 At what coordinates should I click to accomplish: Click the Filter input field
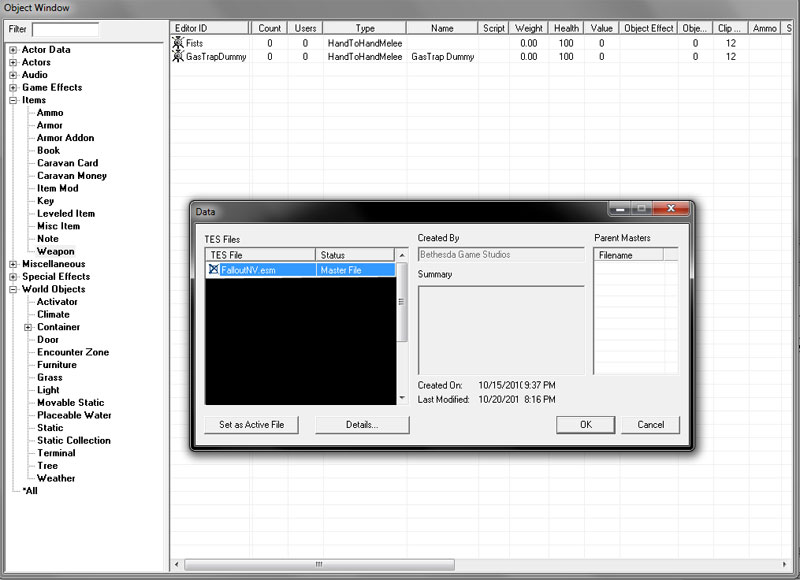pyautogui.click(x=65, y=30)
